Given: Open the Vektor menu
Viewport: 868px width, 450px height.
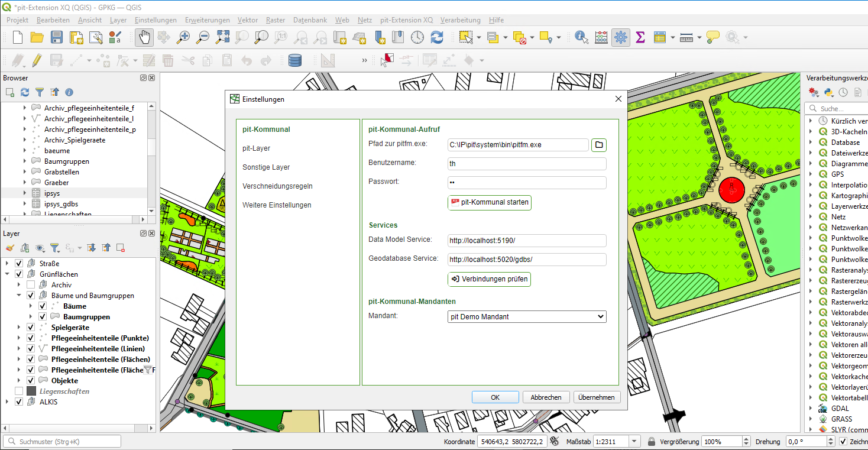Looking at the screenshot, I should click(x=247, y=20).
